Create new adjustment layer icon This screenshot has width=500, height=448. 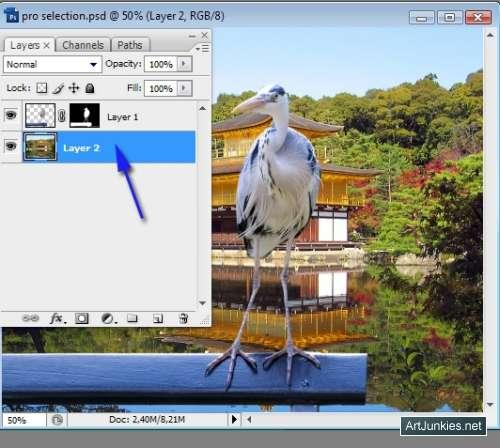coord(108,319)
